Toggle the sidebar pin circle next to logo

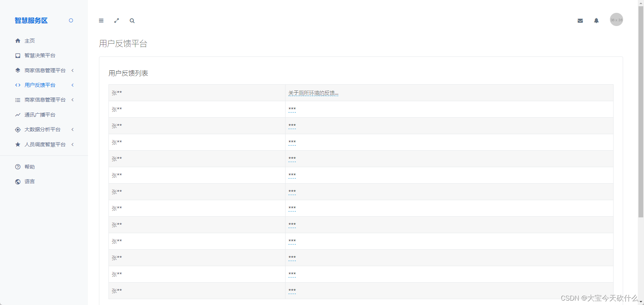click(71, 21)
